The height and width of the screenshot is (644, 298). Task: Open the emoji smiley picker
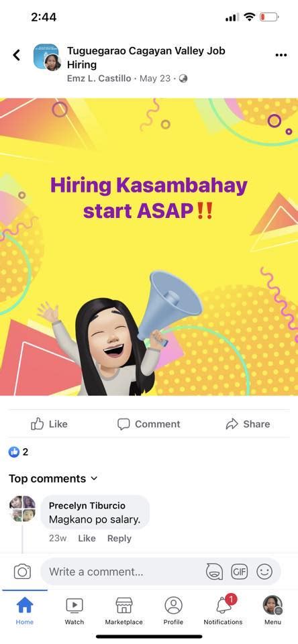(x=264, y=572)
